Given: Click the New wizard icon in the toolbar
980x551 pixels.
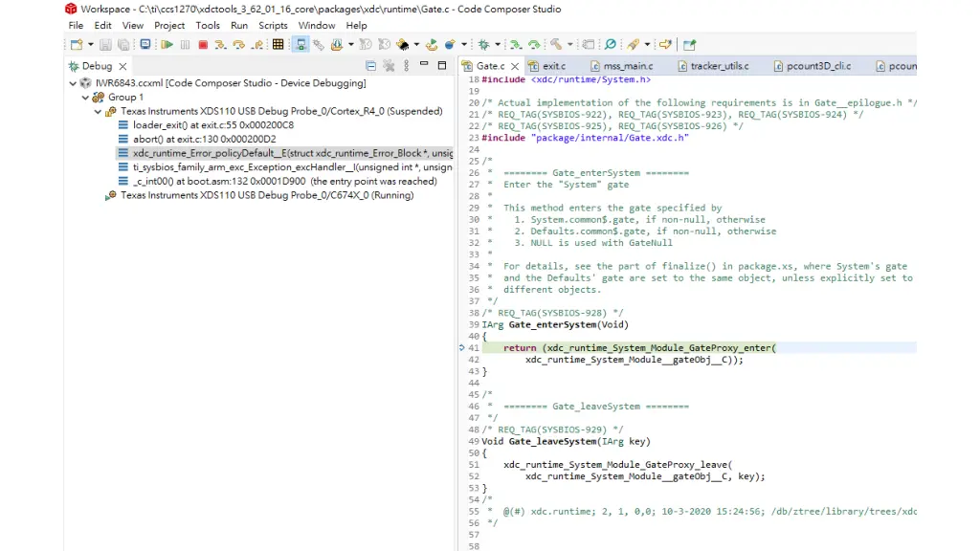Looking at the screenshot, I should pyautogui.click(x=77, y=44).
